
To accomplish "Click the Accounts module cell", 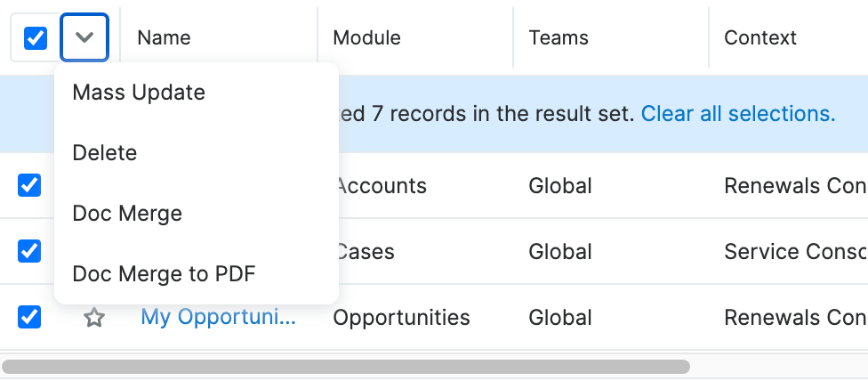I will coord(382,186).
